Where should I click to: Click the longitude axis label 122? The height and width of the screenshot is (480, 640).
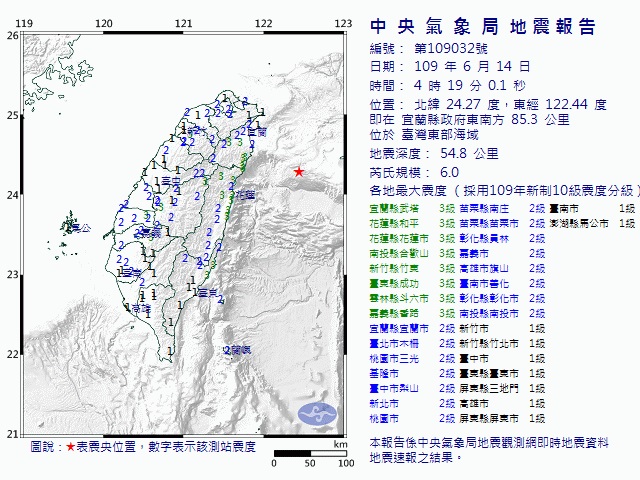coord(263,23)
